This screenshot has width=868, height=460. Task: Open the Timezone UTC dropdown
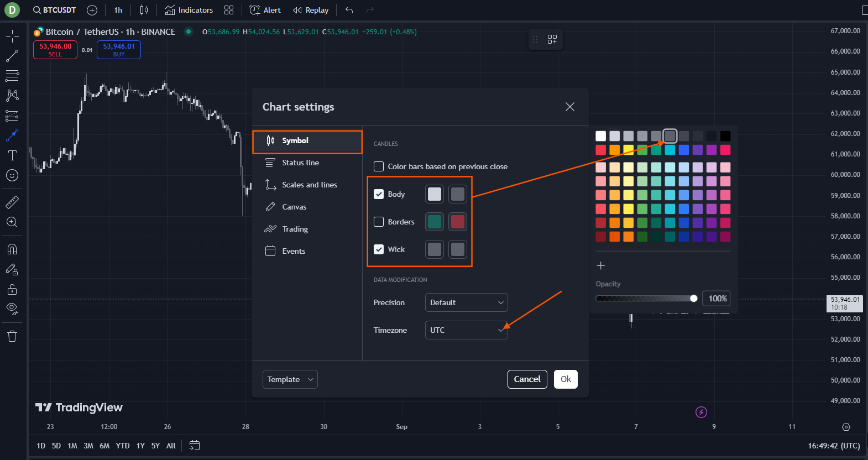point(466,330)
